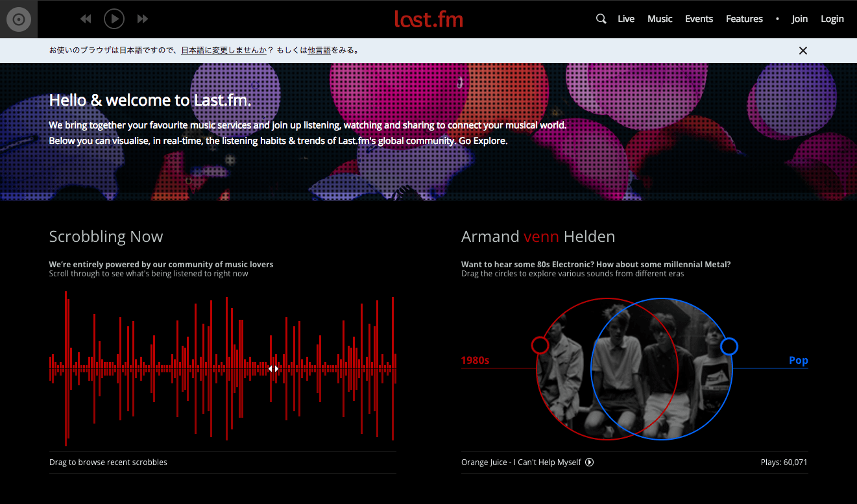Viewport: 857px width, 504px height.
Task: Play Orange Juice track via small play icon
Action: click(589, 462)
